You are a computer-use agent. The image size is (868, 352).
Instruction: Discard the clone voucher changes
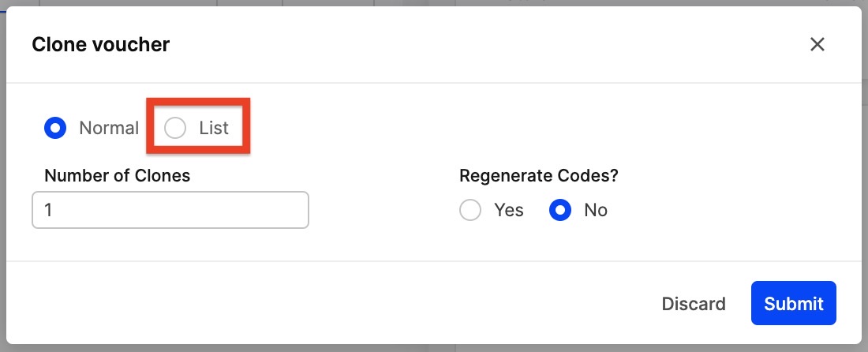(x=694, y=304)
